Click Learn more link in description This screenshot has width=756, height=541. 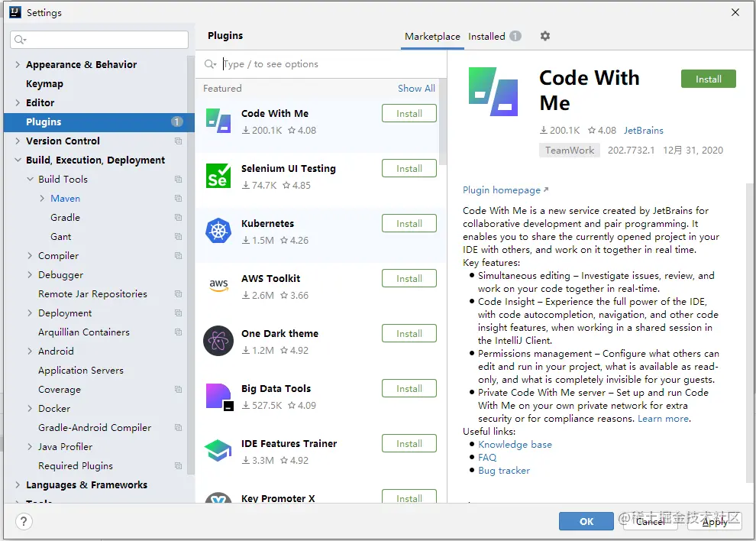[663, 419]
